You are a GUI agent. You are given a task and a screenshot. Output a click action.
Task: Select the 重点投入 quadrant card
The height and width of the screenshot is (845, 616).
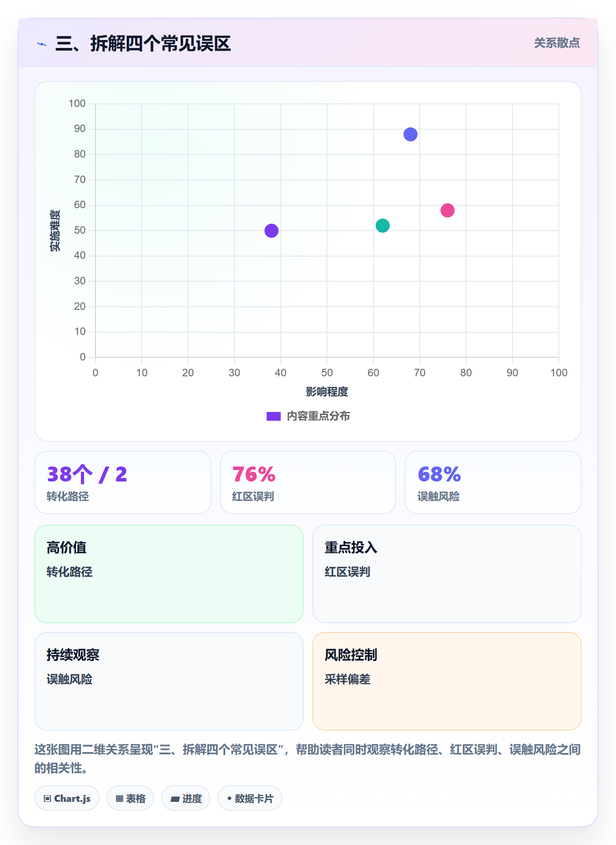[x=447, y=574]
